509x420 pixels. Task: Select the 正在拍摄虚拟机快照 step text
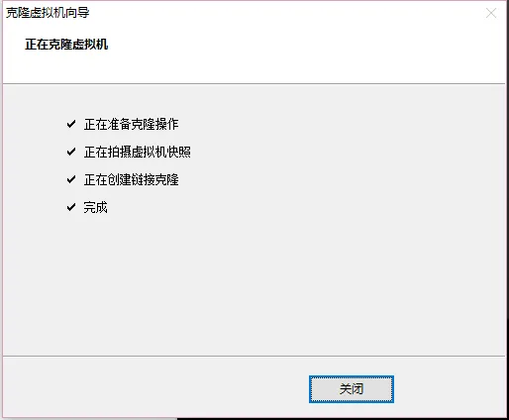coord(137,152)
